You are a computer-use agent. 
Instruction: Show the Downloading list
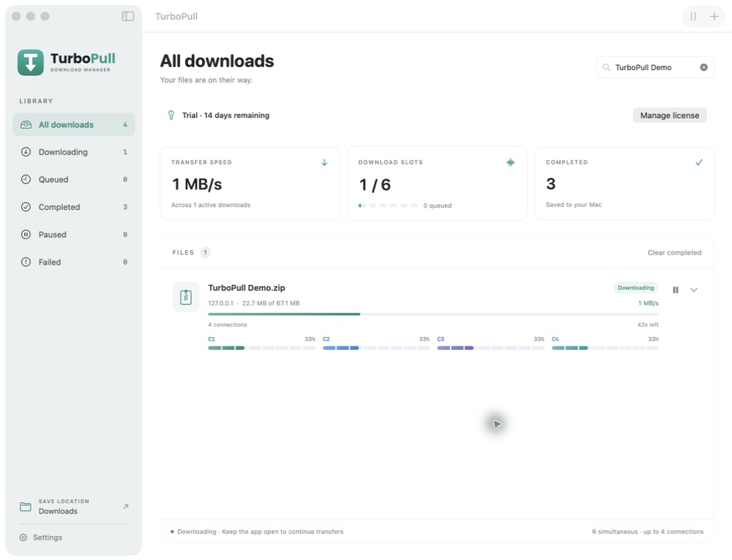[74, 152]
